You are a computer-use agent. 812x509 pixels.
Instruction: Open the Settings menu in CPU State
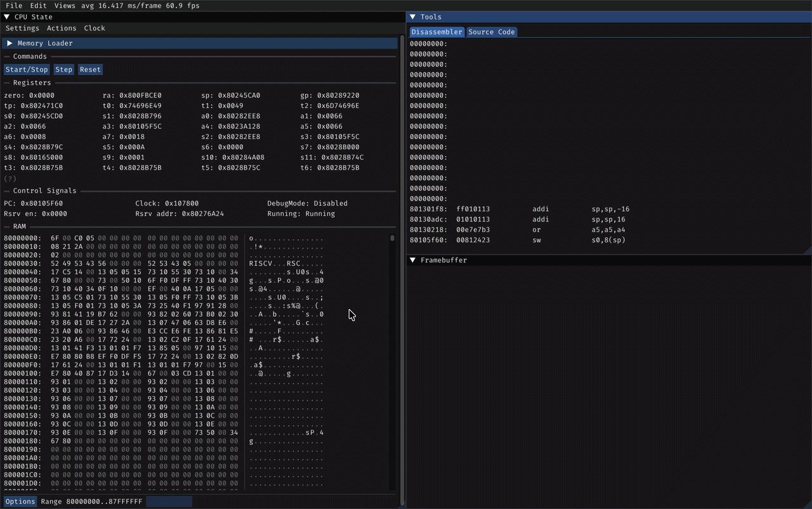coord(22,29)
